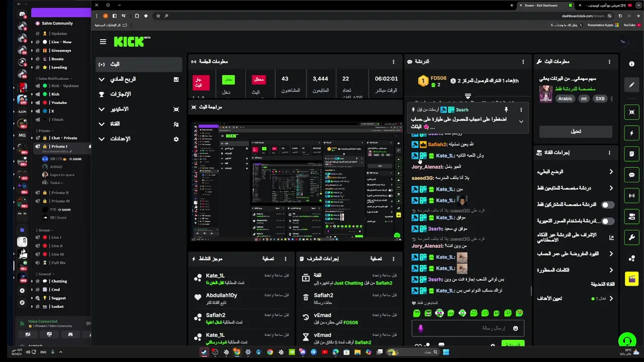
Task: Open followers-only chat settings row
Action: 576,188
